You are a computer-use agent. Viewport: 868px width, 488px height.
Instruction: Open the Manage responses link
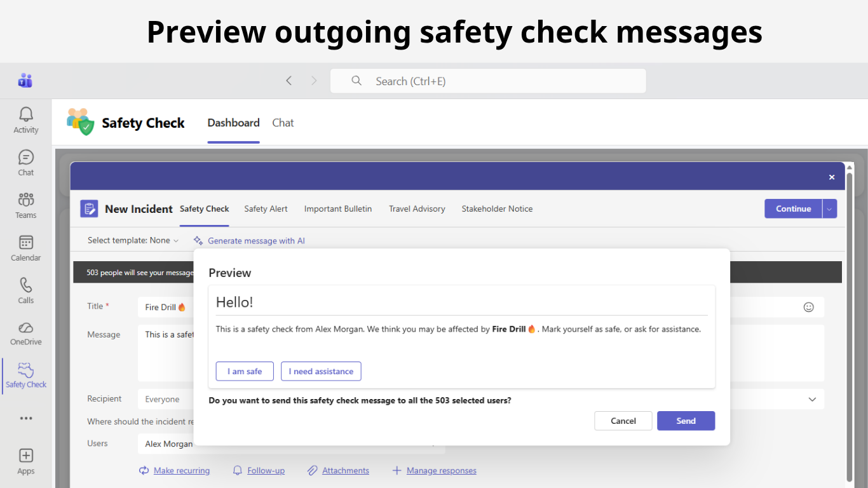coord(442,470)
